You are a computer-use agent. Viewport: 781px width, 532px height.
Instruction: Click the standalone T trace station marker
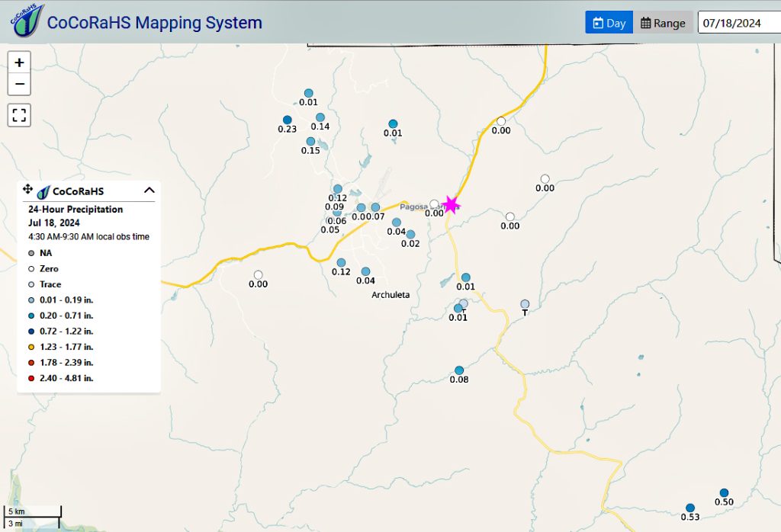525,304
